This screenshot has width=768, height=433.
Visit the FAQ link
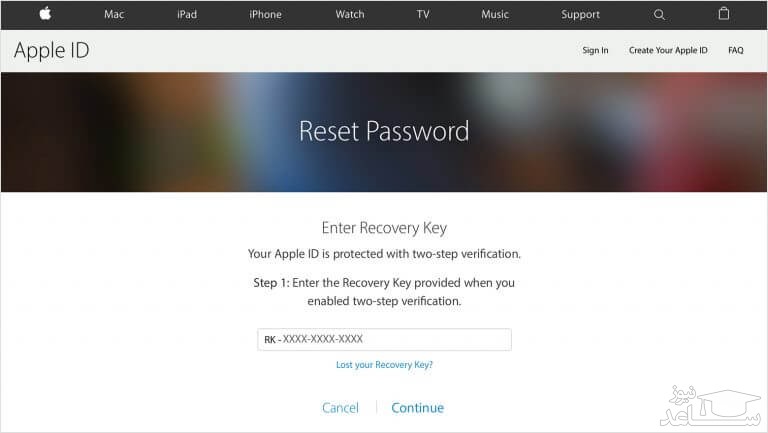click(736, 50)
